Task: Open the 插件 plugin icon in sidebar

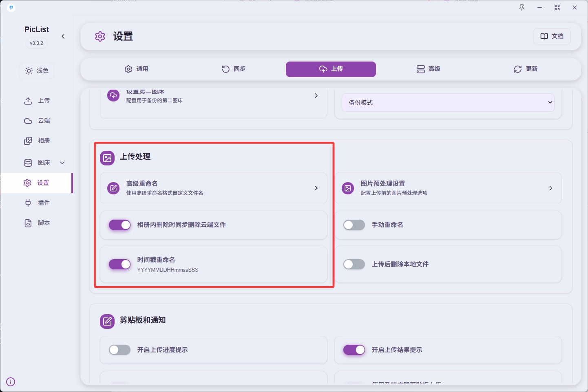Action: pyautogui.click(x=28, y=203)
